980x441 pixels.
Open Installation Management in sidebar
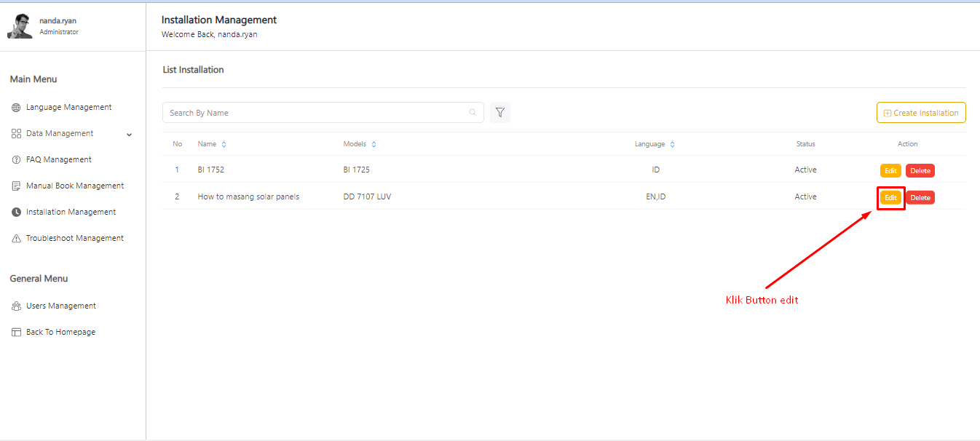pyautogui.click(x=71, y=212)
